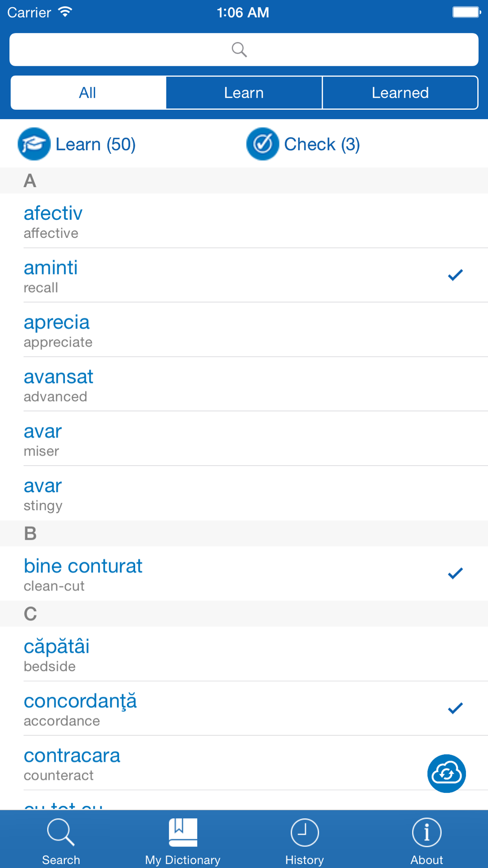Select the All segment
This screenshot has height=868, width=488.
(88, 92)
